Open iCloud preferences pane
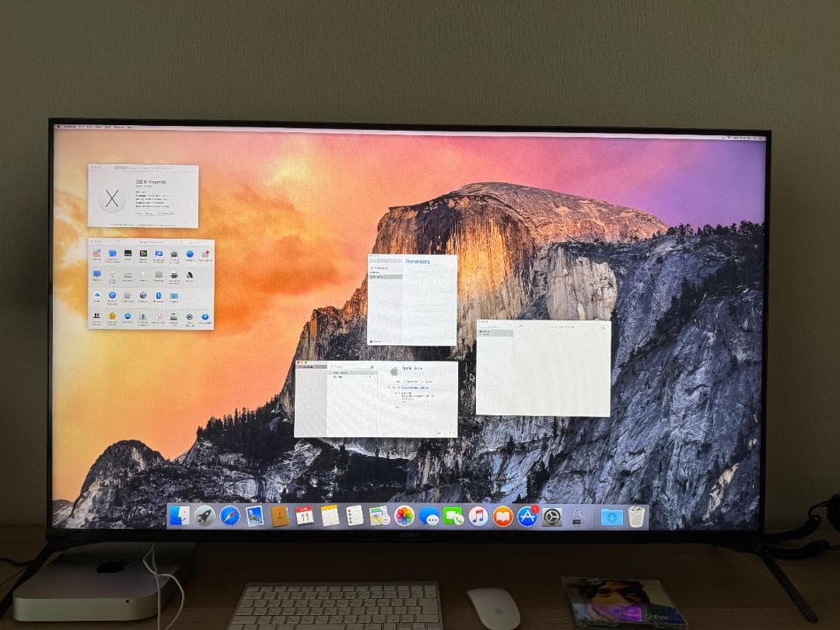Viewport: 840px width, 630px height. point(96,296)
